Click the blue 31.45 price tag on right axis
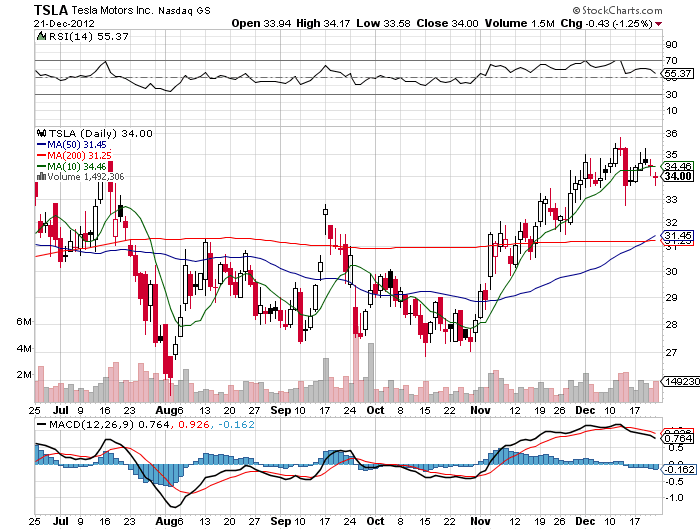 pos(678,235)
